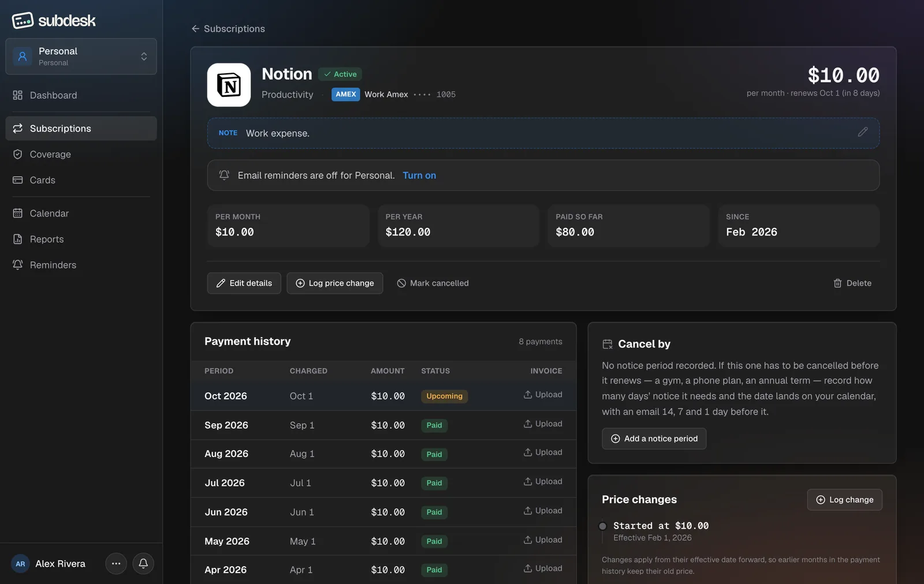Add a notice period
The width and height of the screenshot is (924, 584).
pyautogui.click(x=654, y=439)
